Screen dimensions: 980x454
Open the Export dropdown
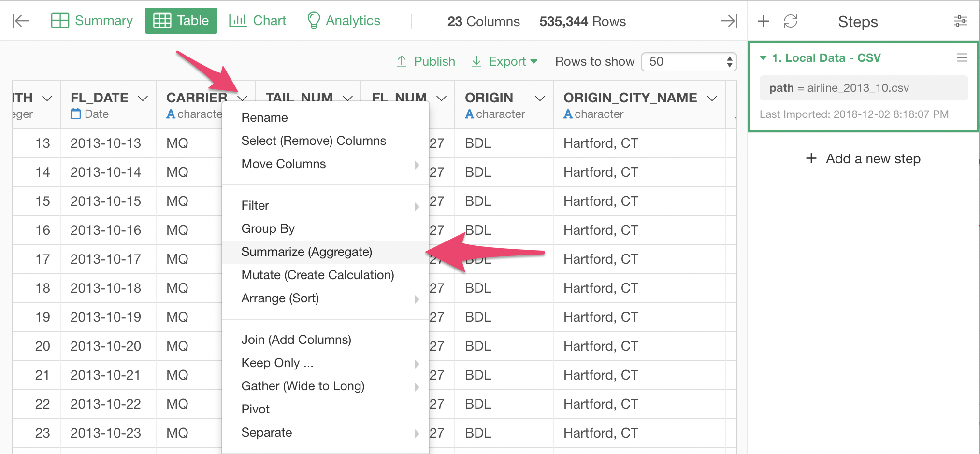click(x=504, y=61)
